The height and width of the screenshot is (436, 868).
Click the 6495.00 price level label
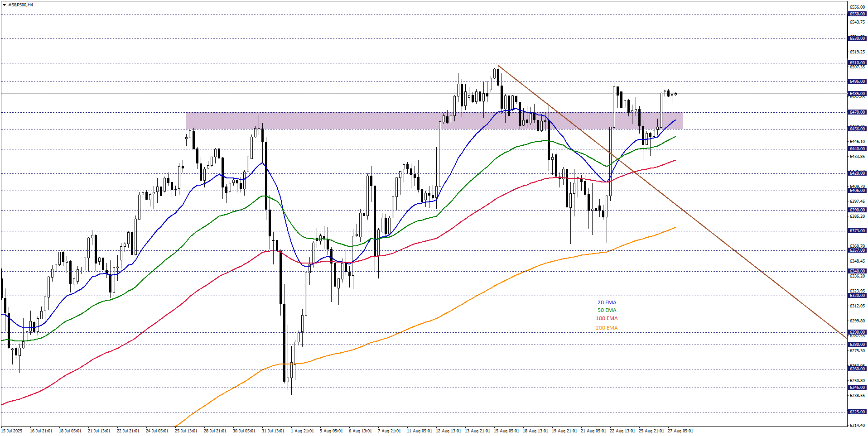[857, 81]
